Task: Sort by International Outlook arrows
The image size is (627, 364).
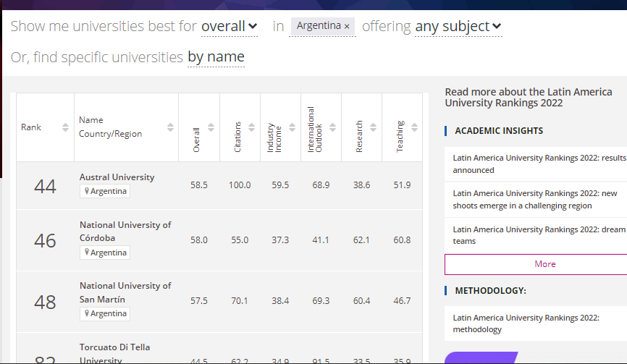Action: coord(333,127)
